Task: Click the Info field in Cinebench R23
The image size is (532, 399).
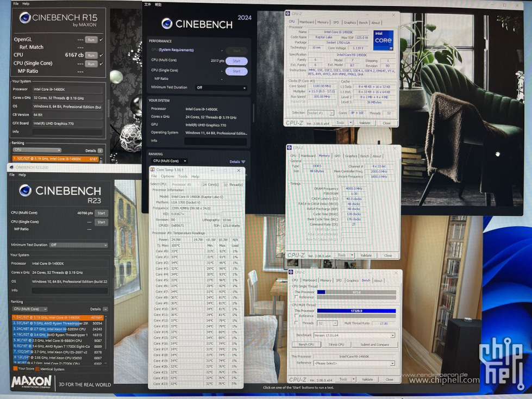Action: (x=70, y=290)
